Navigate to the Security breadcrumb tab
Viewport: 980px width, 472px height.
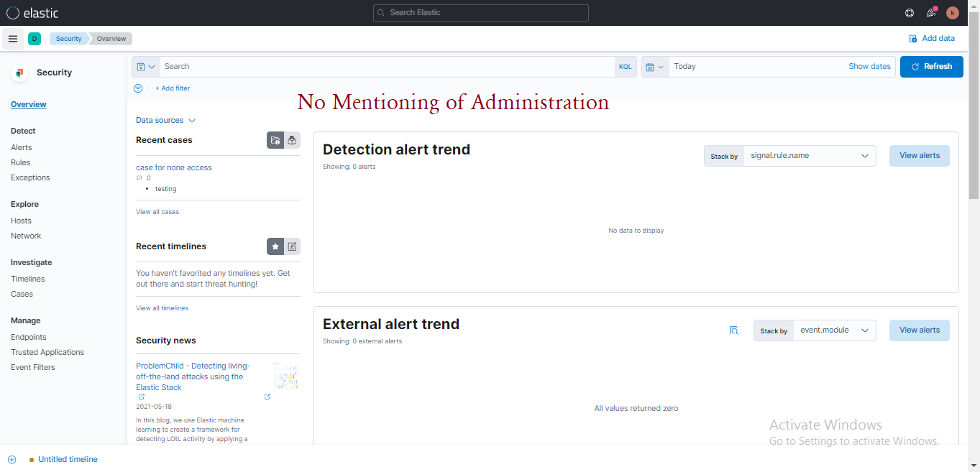pyautogui.click(x=68, y=38)
